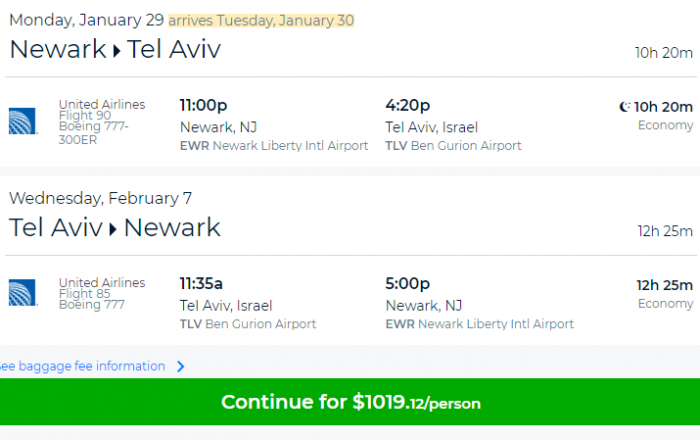
Task: Click the 'Newark ▸ Tel Aviv' route heading
Action: (x=115, y=49)
